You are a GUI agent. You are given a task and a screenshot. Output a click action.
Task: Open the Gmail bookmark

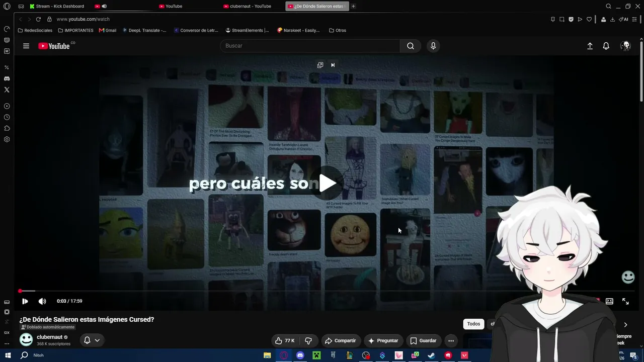[x=108, y=30]
